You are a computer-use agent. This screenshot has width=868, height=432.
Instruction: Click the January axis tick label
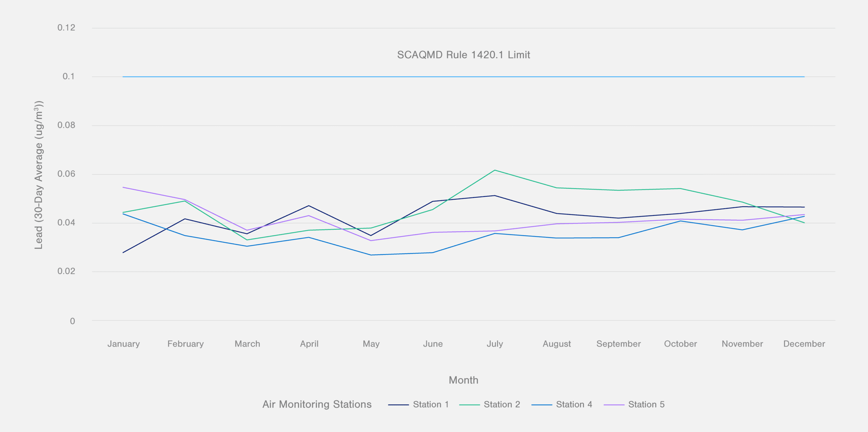coord(123,344)
